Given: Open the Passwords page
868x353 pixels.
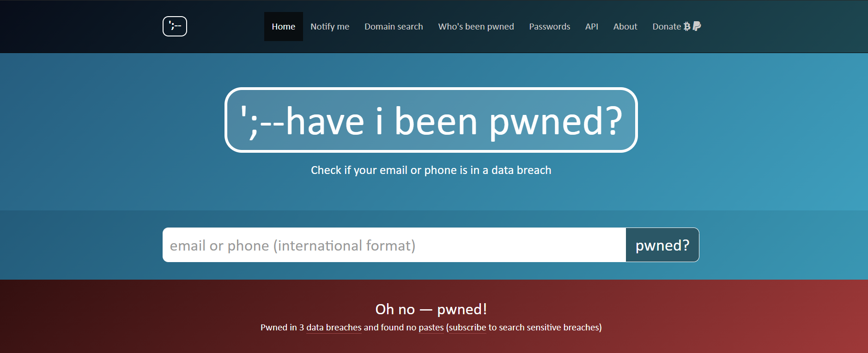Looking at the screenshot, I should (x=549, y=27).
